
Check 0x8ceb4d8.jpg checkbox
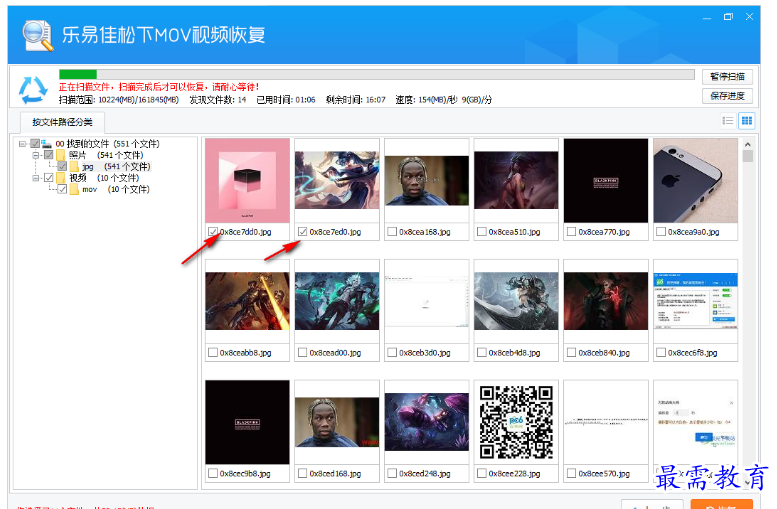pos(481,352)
